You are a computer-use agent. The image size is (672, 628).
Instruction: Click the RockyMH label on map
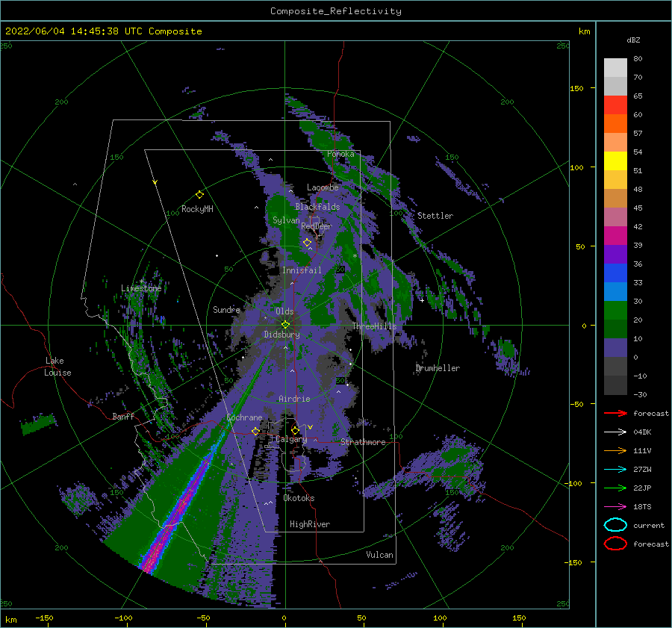click(x=197, y=209)
